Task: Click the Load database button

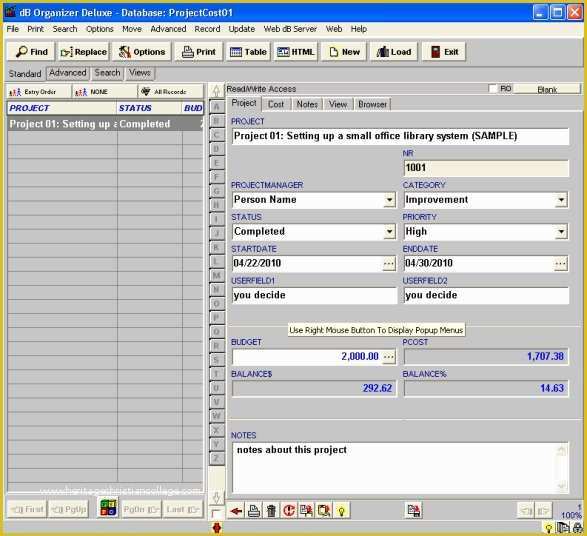Action: tap(394, 52)
